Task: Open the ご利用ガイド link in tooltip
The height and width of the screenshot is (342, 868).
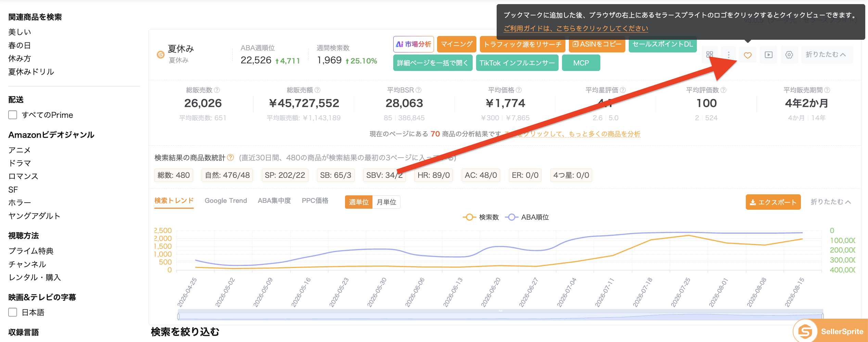Action: tap(576, 28)
